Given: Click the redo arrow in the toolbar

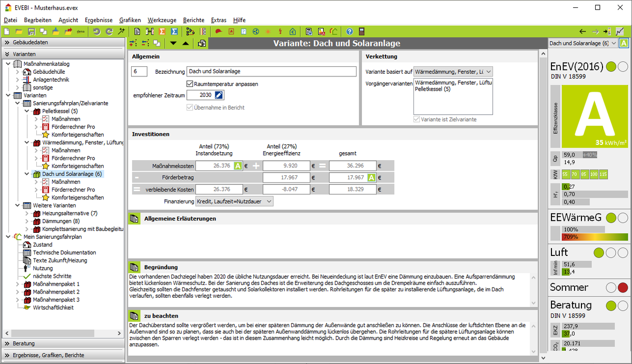Looking at the screenshot, I should (109, 32).
